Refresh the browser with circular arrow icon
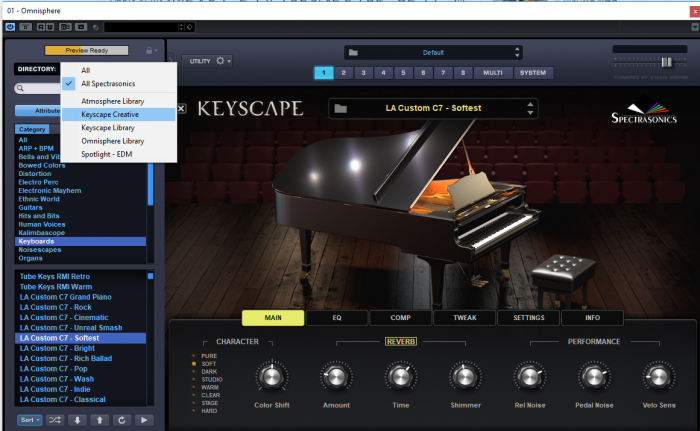700x431 pixels. pyautogui.click(x=121, y=420)
